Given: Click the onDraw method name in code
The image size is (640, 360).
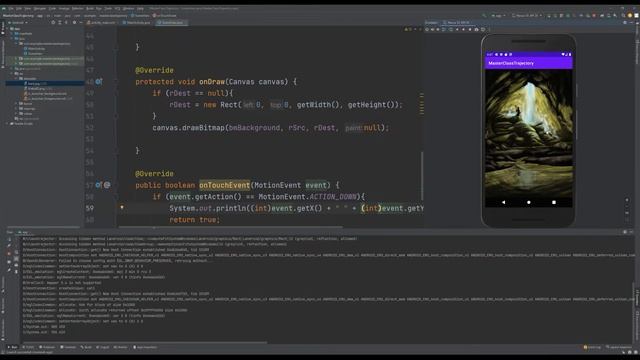Looking at the screenshot, I should (212, 82).
